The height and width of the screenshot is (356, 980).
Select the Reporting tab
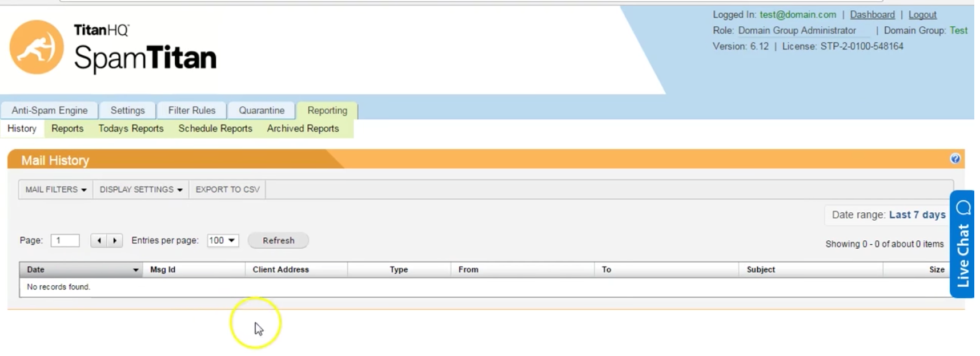(x=327, y=111)
